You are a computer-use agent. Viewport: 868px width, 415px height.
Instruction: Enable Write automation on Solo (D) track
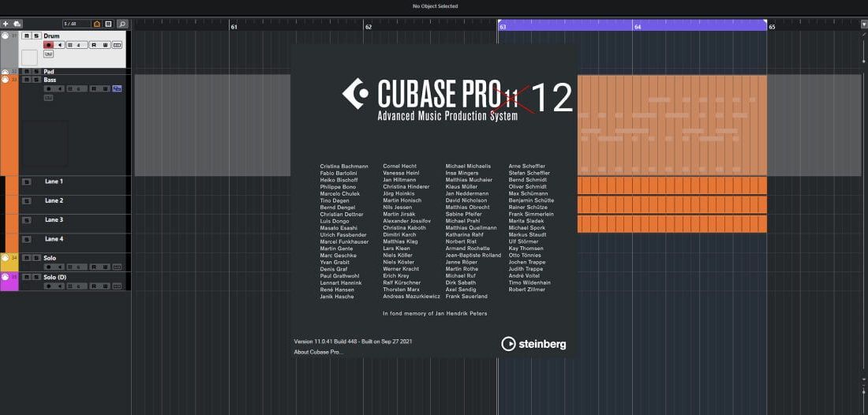105,286
